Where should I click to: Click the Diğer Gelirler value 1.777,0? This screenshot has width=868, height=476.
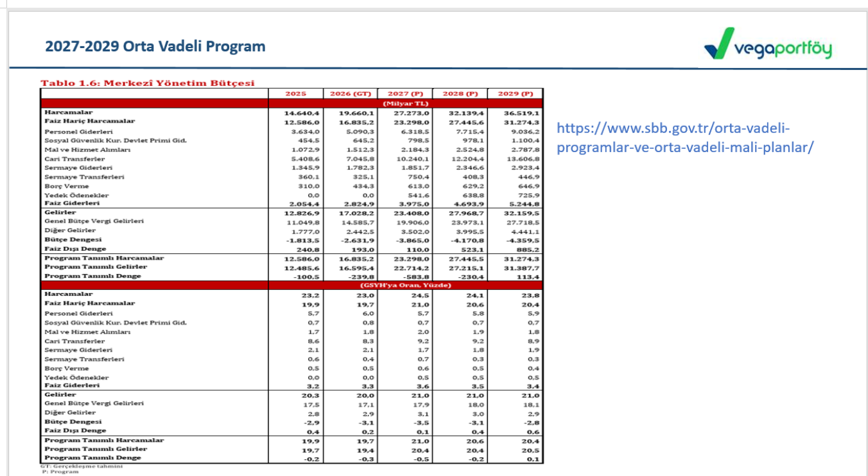(x=306, y=230)
